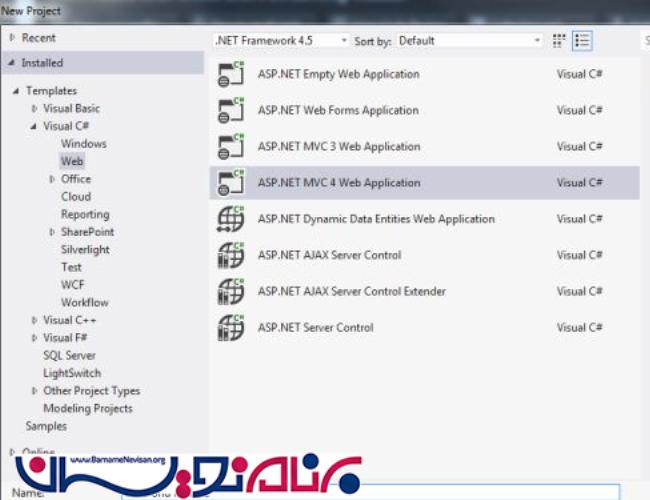Select the Web template category
The height and width of the screenshot is (500, 650).
click(72, 161)
